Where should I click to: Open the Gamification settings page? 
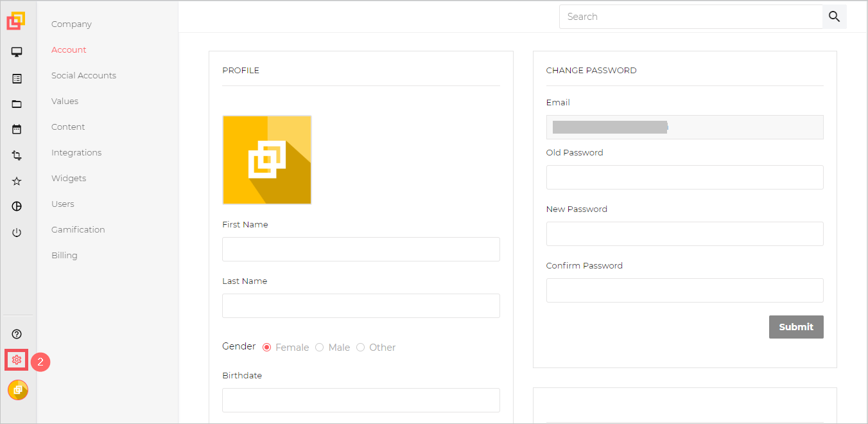78,229
